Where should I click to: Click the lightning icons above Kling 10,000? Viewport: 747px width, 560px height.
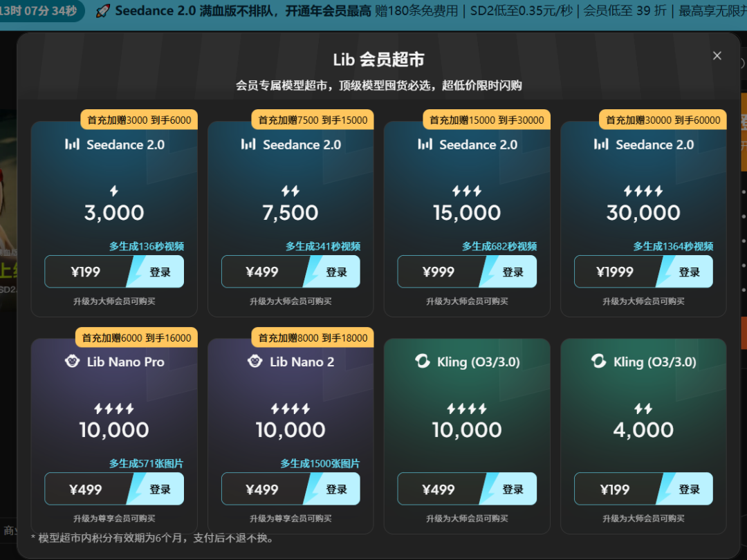point(467,409)
